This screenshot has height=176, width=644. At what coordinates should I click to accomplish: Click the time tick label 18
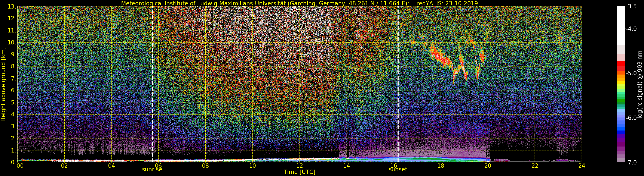(x=441, y=166)
